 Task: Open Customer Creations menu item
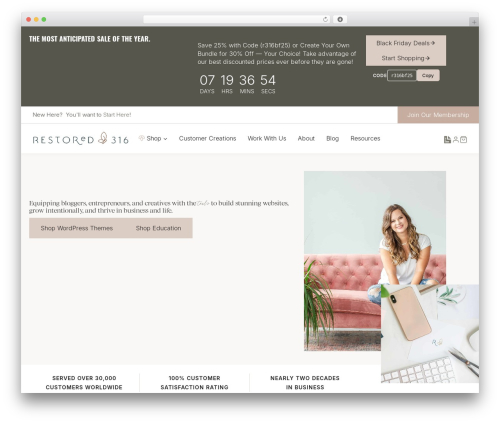pos(207,138)
